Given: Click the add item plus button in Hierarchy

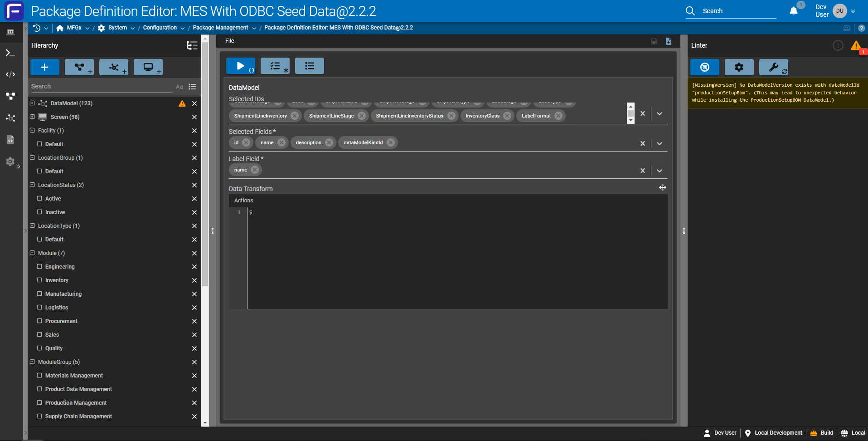Looking at the screenshot, I should (x=44, y=67).
